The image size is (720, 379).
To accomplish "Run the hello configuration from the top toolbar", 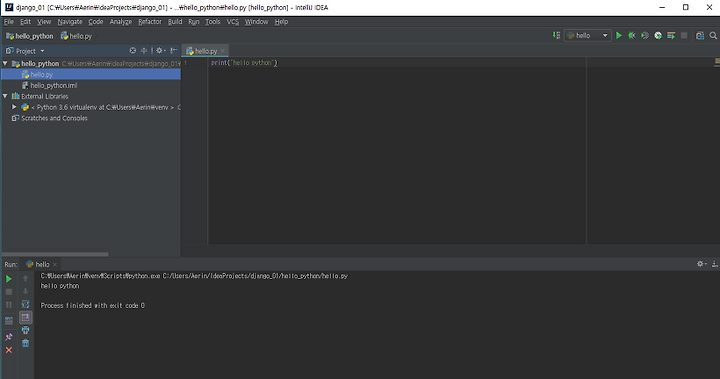I will [x=619, y=35].
